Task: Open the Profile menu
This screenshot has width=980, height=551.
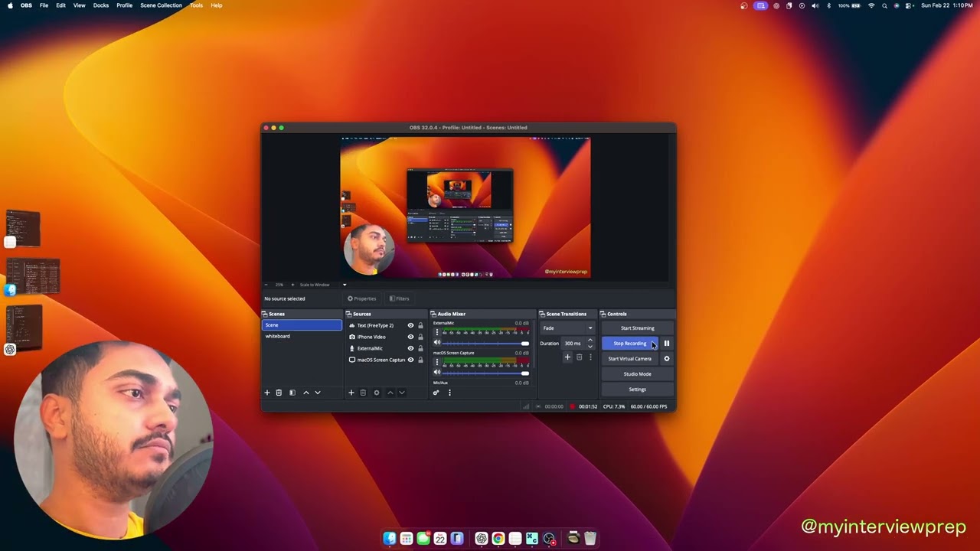Action: pyautogui.click(x=124, y=5)
